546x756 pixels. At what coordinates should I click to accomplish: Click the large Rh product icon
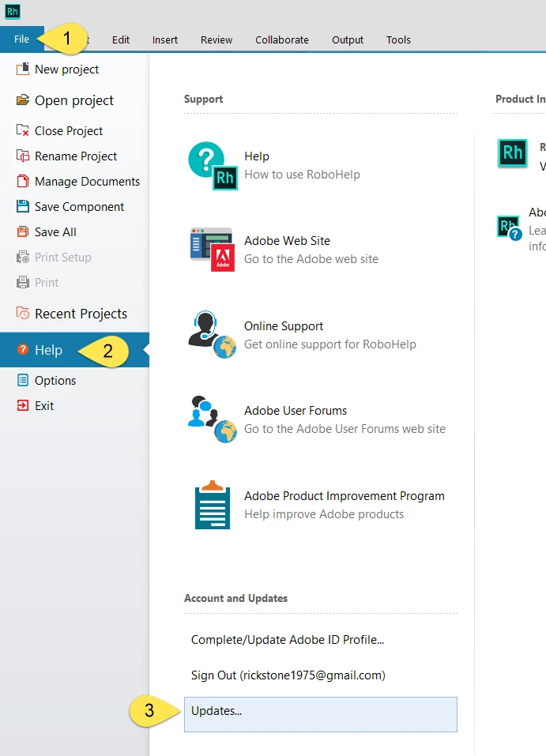pos(513,152)
